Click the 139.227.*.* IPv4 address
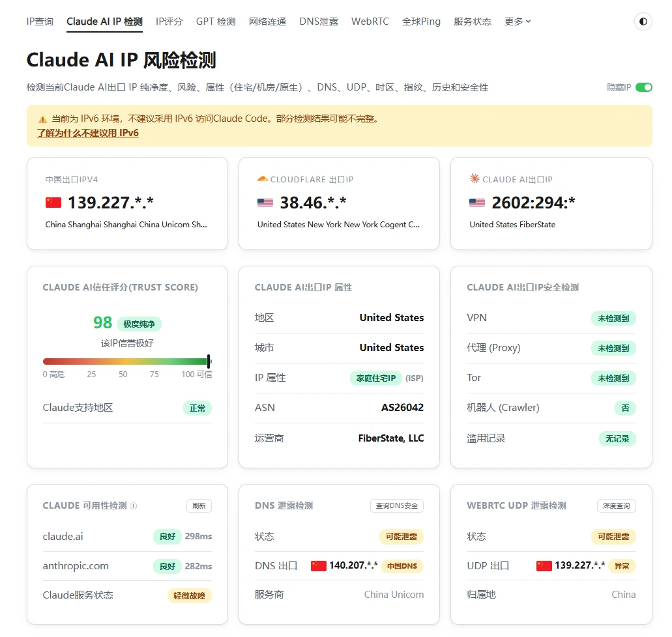This screenshot has height=637, width=672. tap(111, 203)
